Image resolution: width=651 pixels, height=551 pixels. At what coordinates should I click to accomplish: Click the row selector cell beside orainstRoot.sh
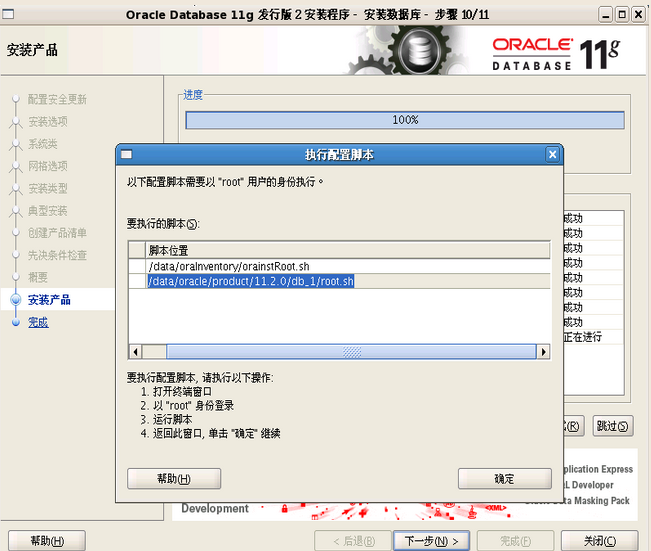pos(137,266)
